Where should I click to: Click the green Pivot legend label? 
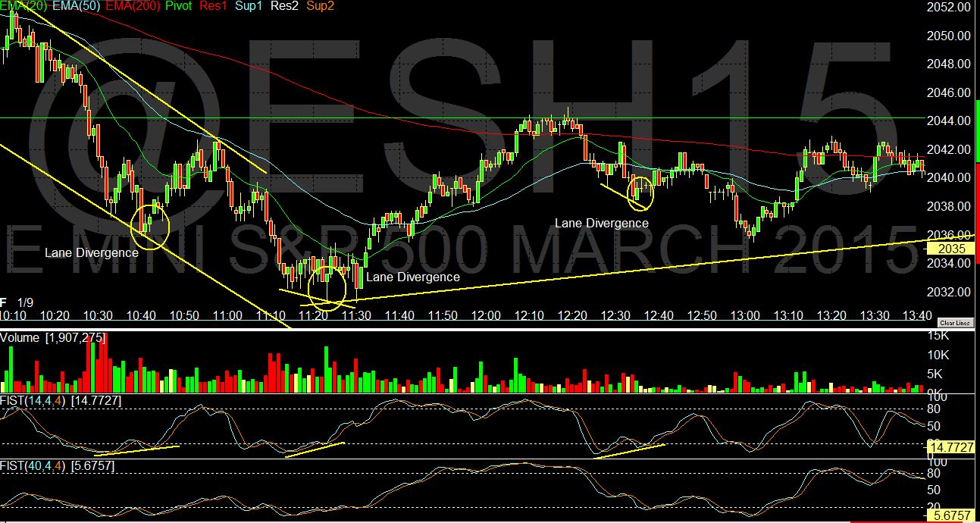[179, 6]
